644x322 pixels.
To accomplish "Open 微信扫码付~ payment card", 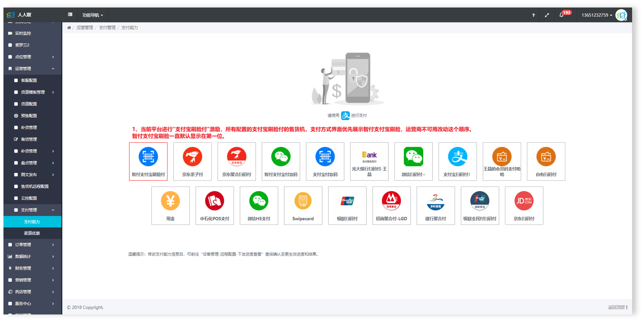I will (413, 161).
